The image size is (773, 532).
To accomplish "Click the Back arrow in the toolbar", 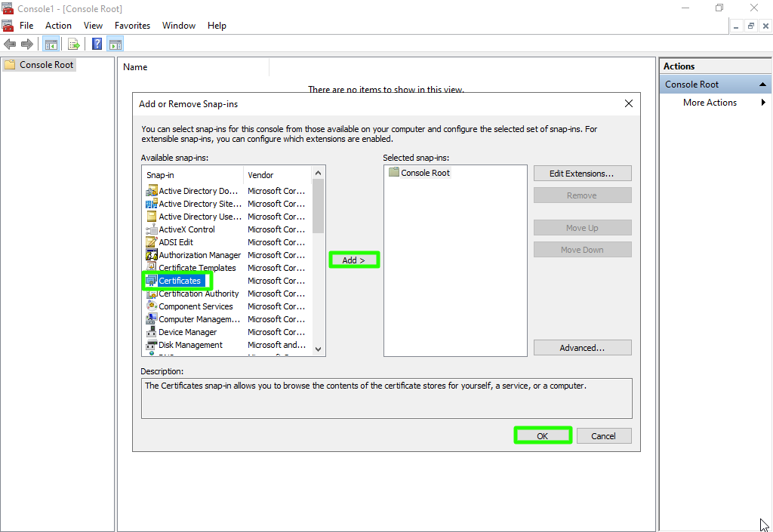I will pos(10,44).
